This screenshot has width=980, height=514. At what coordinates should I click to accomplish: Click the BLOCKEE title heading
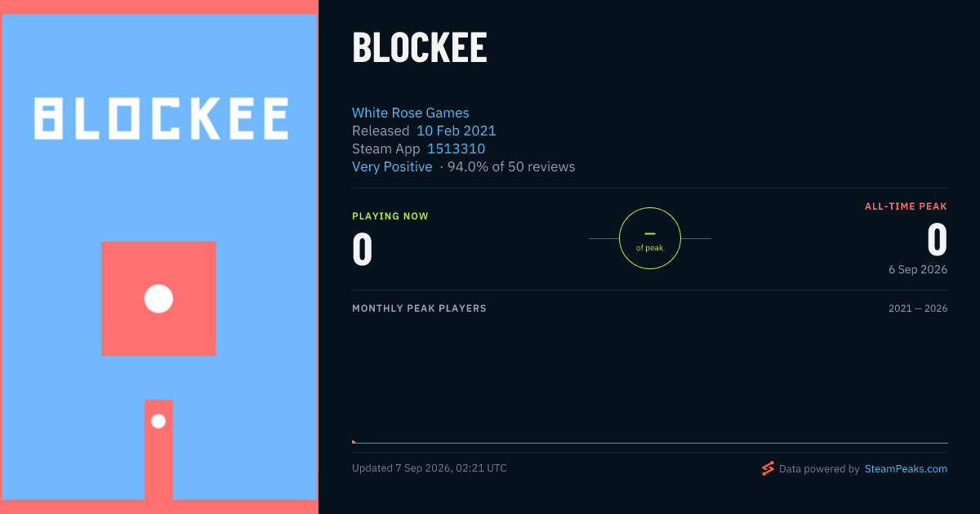[x=420, y=47]
